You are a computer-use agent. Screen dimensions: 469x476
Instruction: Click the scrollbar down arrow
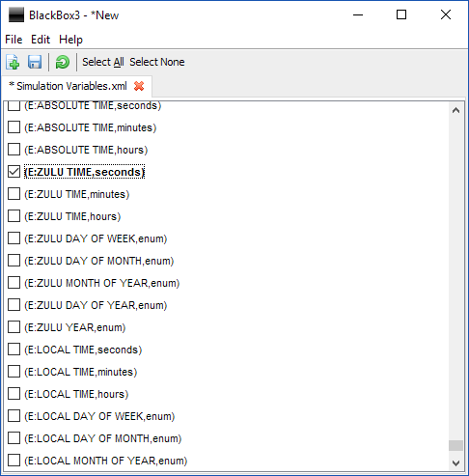click(x=455, y=463)
